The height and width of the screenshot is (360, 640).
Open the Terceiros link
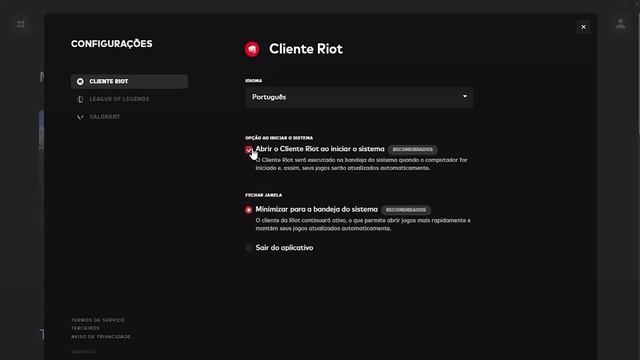[x=85, y=328]
